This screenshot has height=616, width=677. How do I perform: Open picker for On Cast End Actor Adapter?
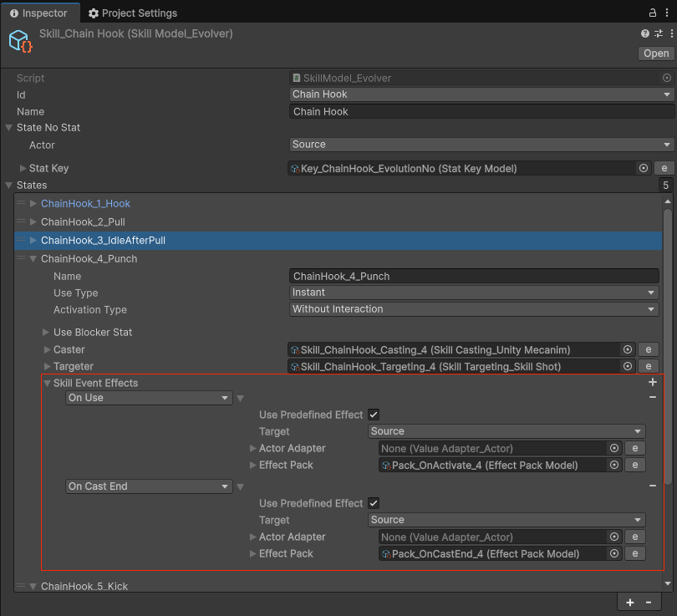tap(614, 537)
